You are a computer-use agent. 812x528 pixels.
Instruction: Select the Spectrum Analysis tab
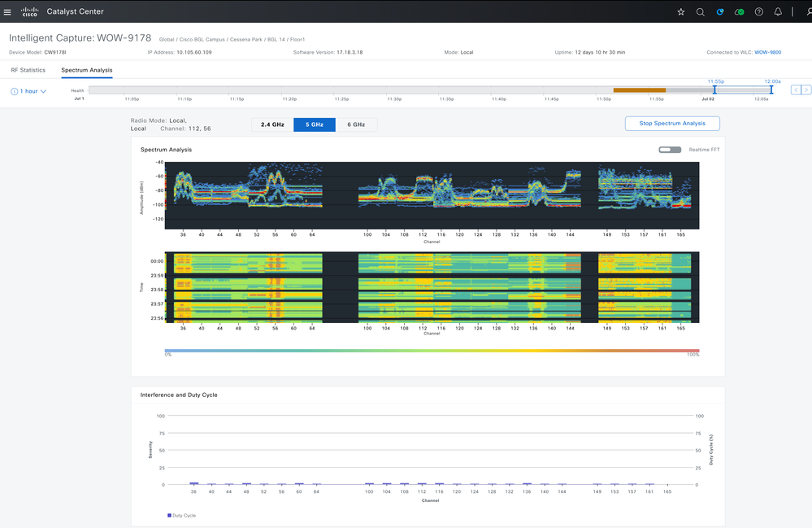pyautogui.click(x=86, y=70)
